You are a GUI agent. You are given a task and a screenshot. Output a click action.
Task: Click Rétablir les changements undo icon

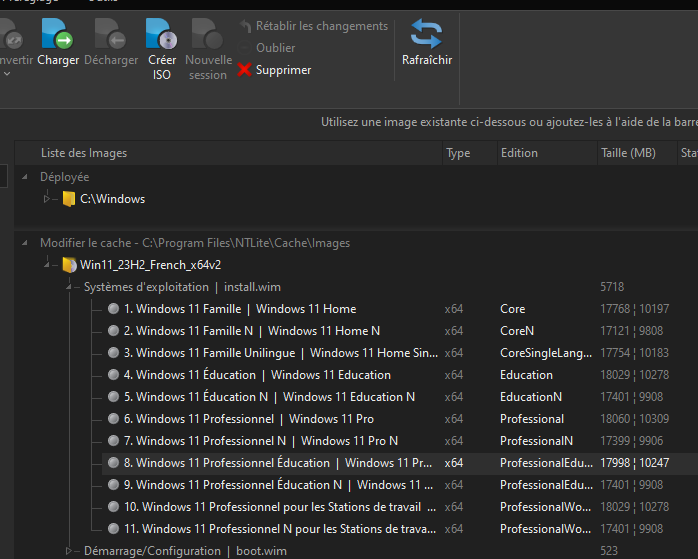click(245, 26)
